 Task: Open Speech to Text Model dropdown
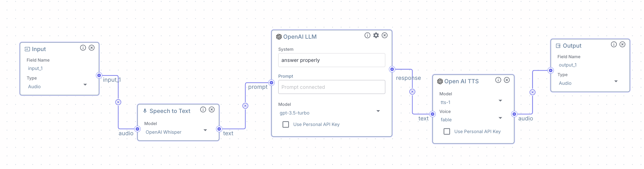(x=176, y=132)
